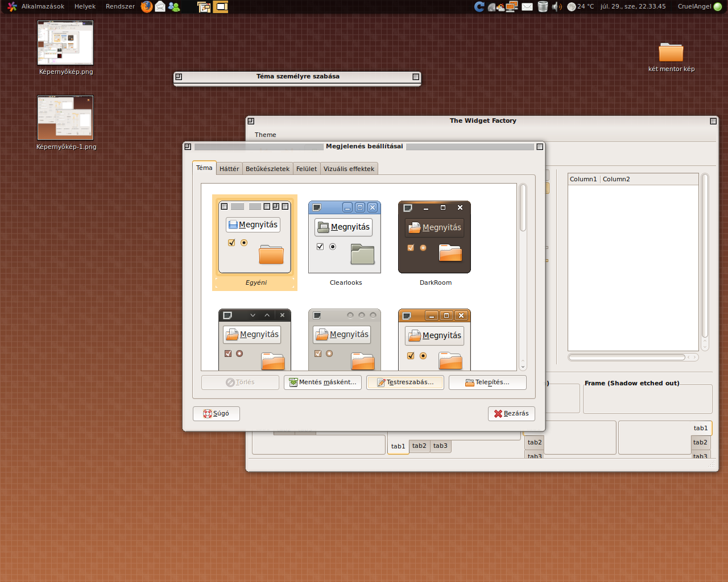Click the show desktop panel icon
This screenshot has height=582, width=728.
point(221,7)
